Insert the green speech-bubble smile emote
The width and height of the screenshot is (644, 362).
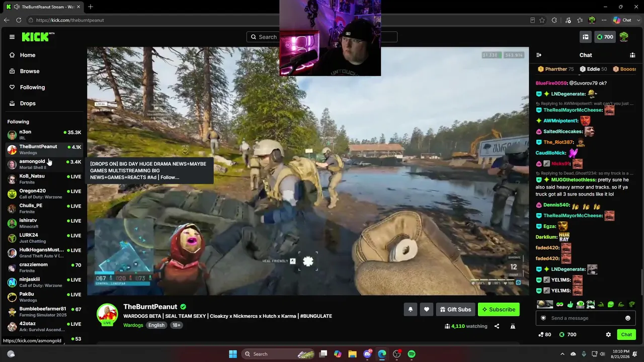pyautogui.click(x=611, y=304)
